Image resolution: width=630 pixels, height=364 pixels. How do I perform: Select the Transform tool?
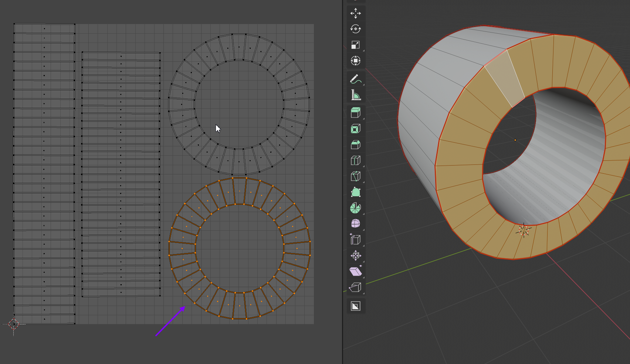pos(356,61)
